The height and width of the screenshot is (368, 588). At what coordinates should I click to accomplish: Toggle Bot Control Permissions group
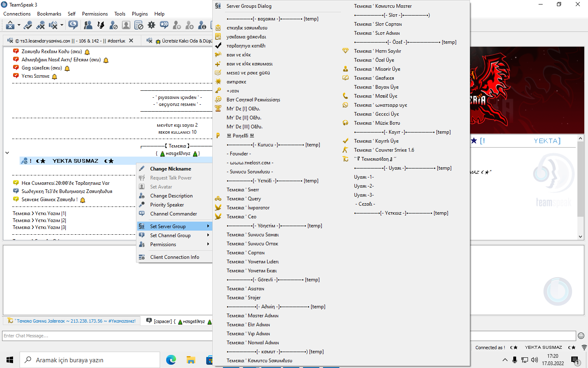click(x=278, y=100)
